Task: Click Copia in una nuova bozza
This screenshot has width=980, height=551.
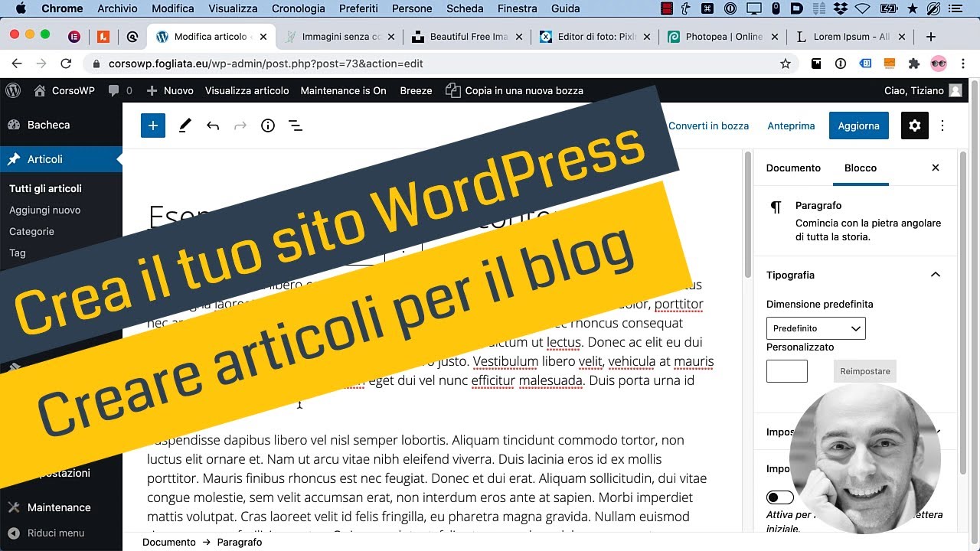Action: 514,90
